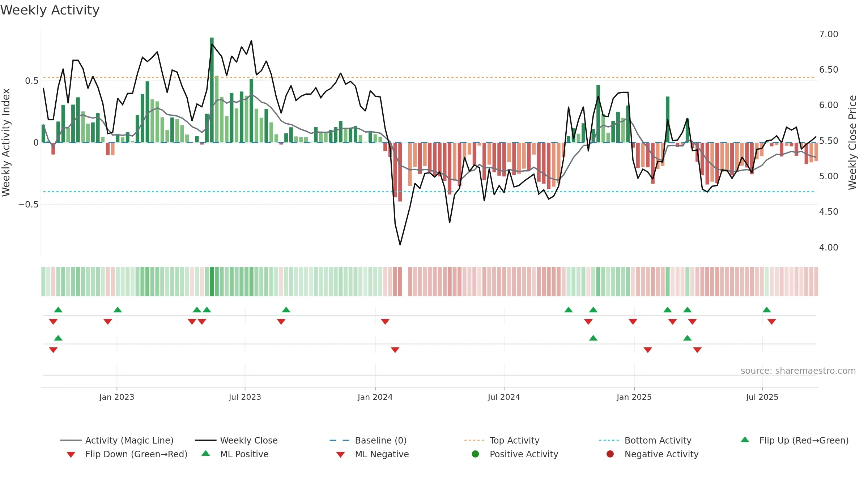Screen dimensions: 868x488
Task: Click the 7.00 price axis label
Action: coord(829,34)
